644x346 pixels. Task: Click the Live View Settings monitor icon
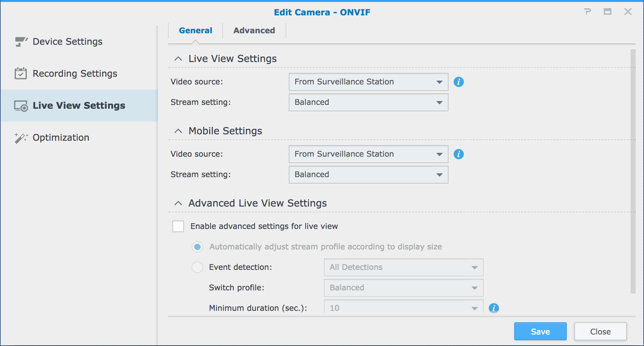click(x=21, y=106)
